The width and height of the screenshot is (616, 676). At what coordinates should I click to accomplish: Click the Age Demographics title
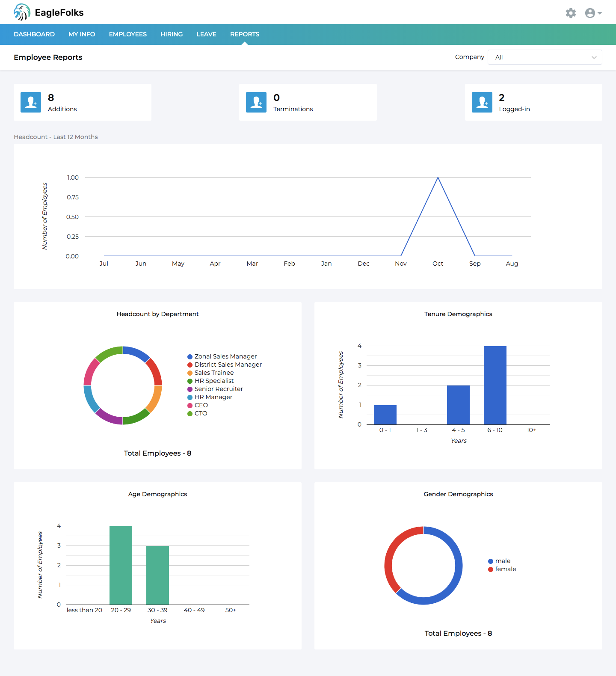point(157,494)
